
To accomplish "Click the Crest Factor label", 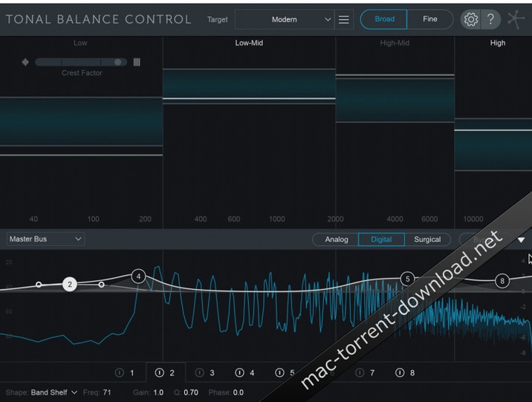I will (82, 73).
